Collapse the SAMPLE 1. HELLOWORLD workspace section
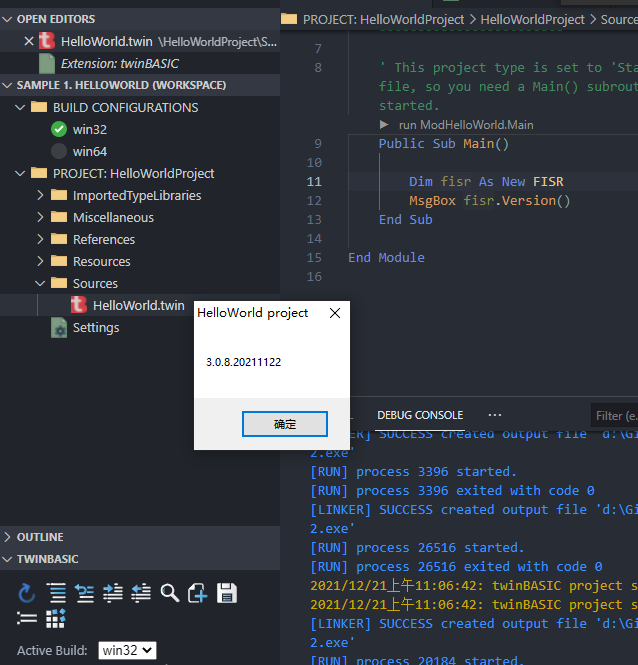Image resolution: width=638 pixels, height=665 pixels. pyautogui.click(x=7, y=85)
